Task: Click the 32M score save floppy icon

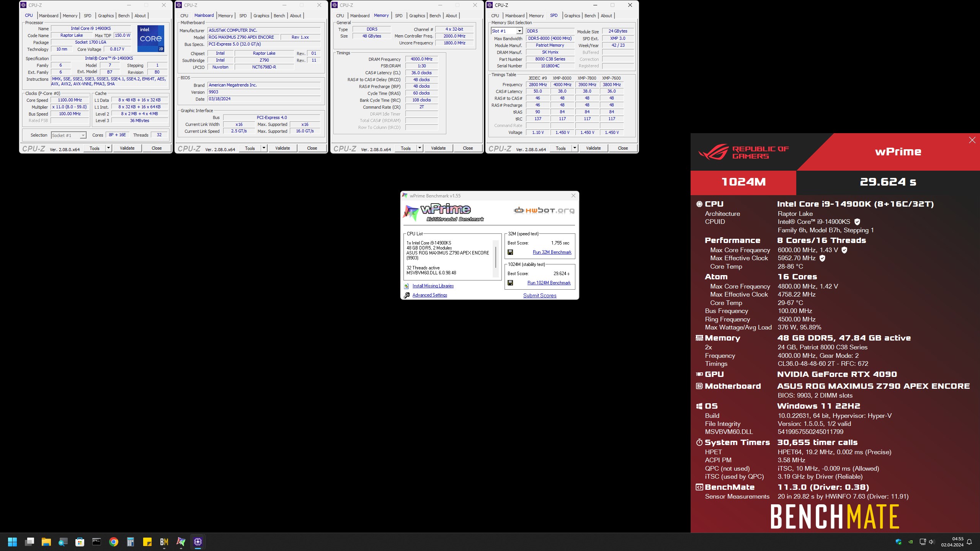Action: 510,252
